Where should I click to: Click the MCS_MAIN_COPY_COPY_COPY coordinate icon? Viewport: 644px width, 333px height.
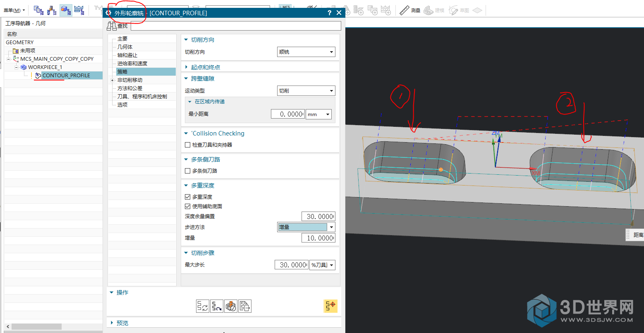[16, 59]
